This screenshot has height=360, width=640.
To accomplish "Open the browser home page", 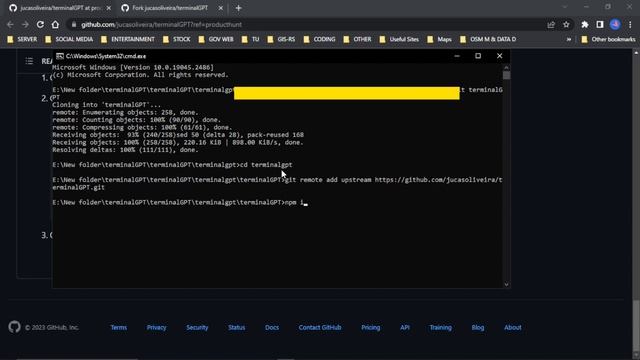I will pyautogui.click(x=55, y=24).
